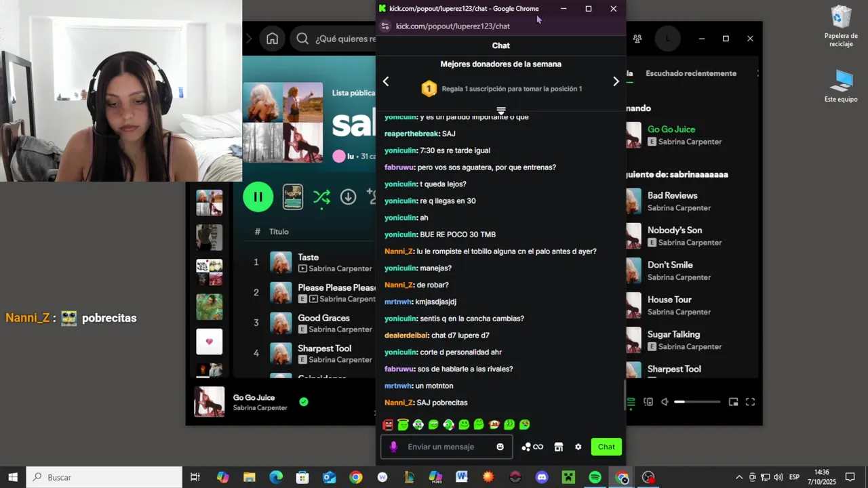Open Spotify miniplayer icon

733,402
